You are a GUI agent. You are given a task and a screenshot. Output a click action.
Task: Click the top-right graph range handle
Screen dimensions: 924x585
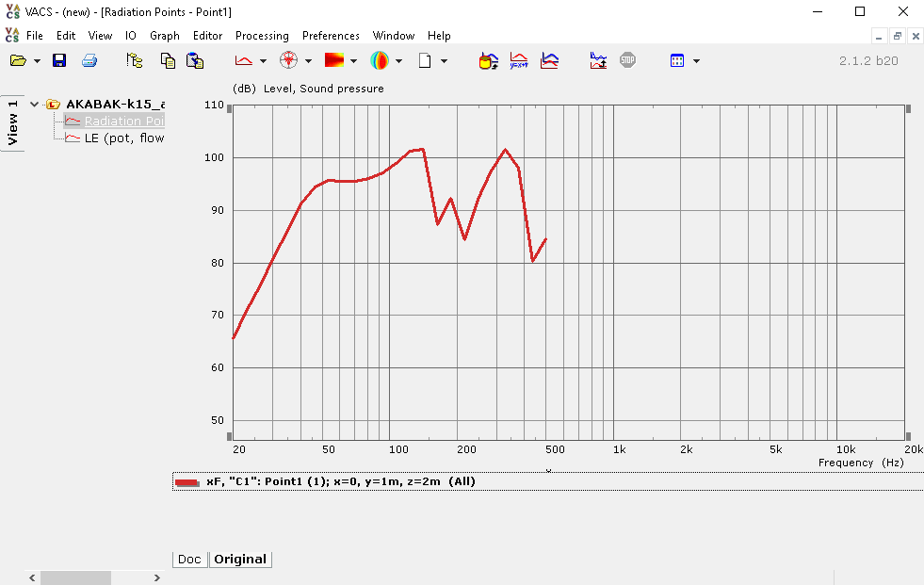pyautogui.click(x=909, y=109)
